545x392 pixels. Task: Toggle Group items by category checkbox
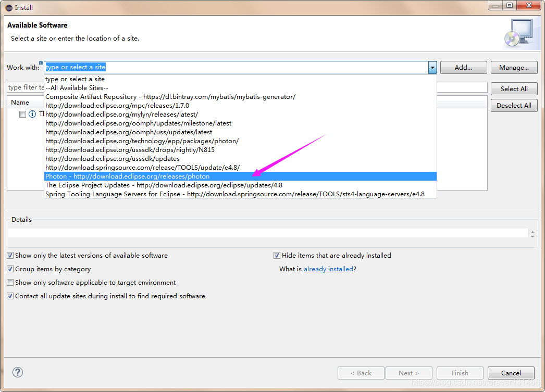pyautogui.click(x=10, y=269)
